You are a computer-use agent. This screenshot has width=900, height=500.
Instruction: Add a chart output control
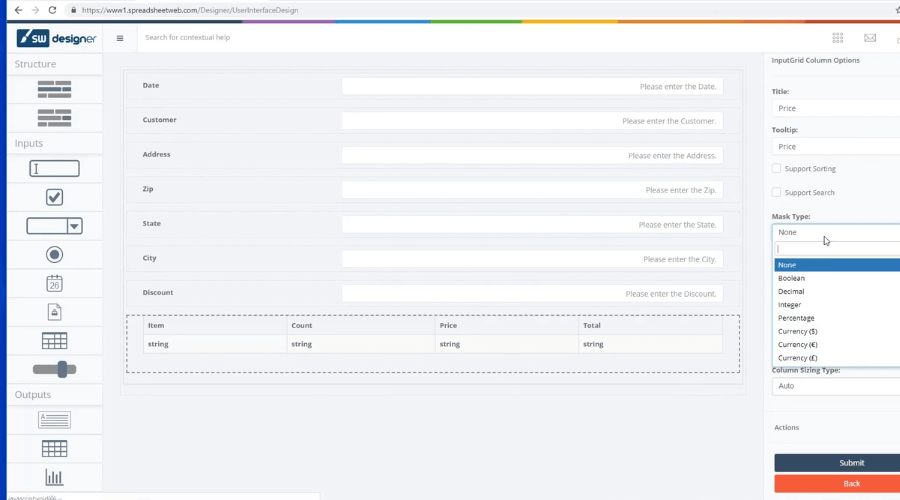(55, 478)
